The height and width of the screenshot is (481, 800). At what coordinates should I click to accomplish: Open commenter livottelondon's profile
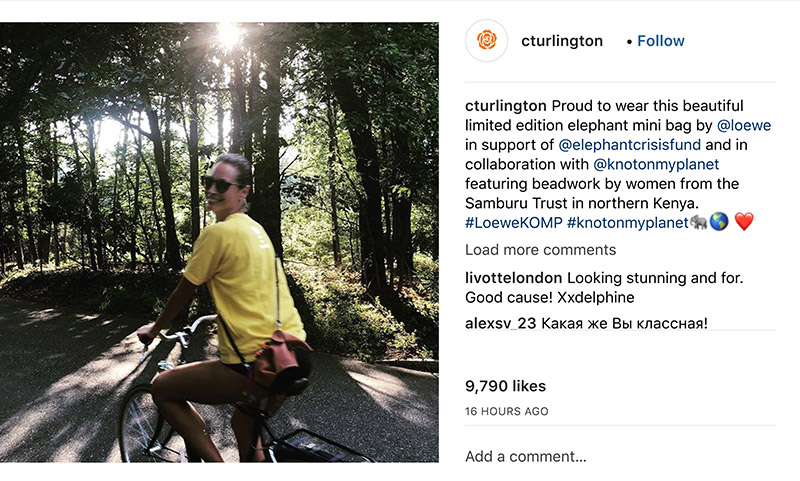coord(516,277)
